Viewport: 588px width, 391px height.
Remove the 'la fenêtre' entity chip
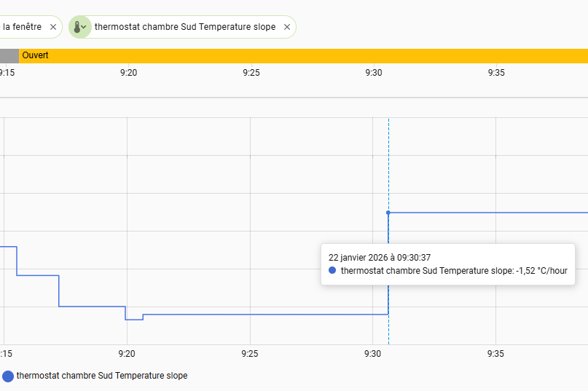[53, 27]
